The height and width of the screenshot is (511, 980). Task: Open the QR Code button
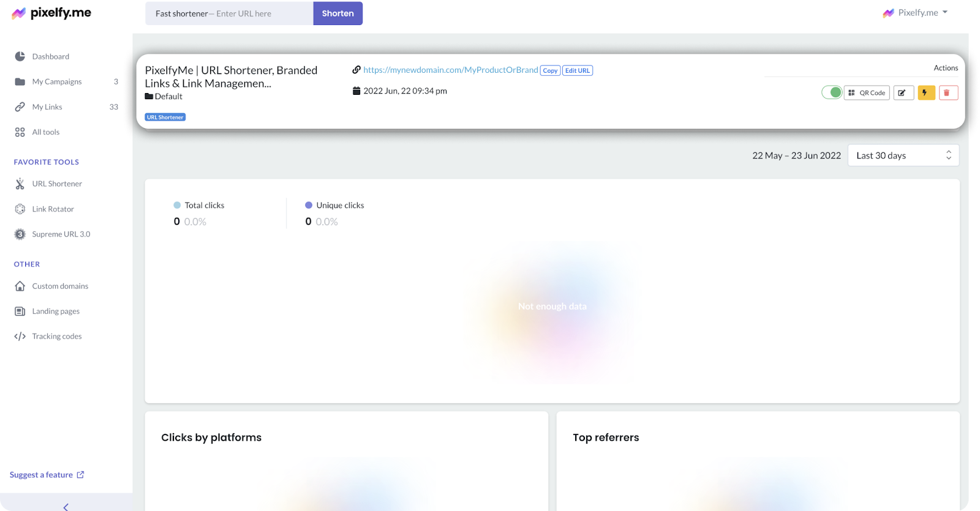pyautogui.click(x=867, y=92)
